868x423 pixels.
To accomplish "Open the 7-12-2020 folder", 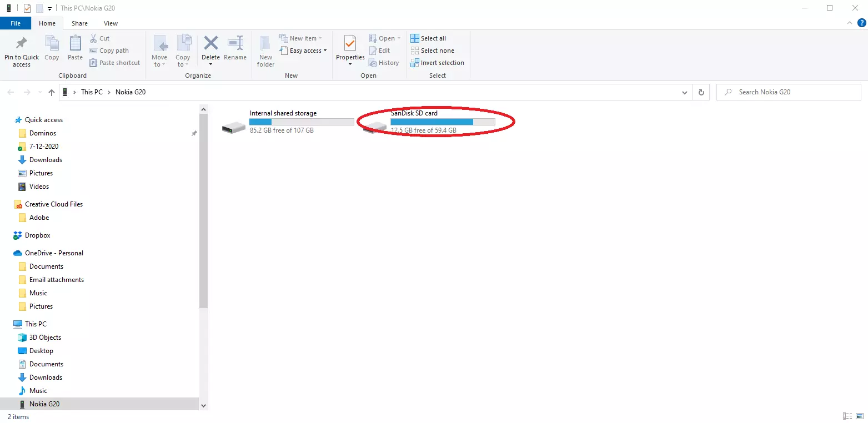I will (44, 147).
